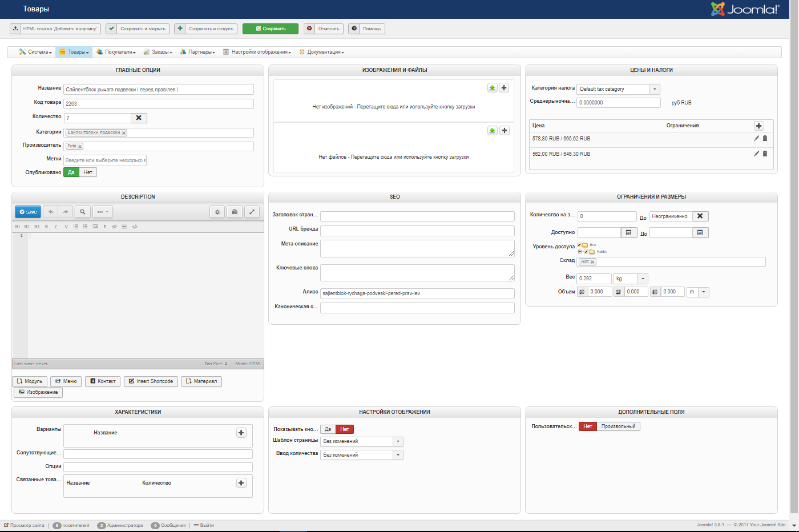Open the description editor settings gear
The width and height of the screenshot is (799, 532).
click(217, 212)
